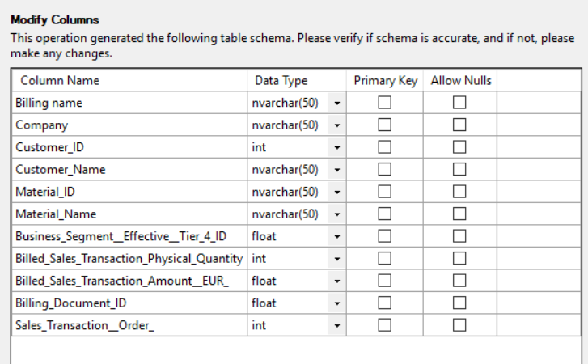The image size is (588, 364).
Task: Open data type dropdown for Billed_Sales_Transaction_Amount__EUR_
Action: [x=336, y=281]
